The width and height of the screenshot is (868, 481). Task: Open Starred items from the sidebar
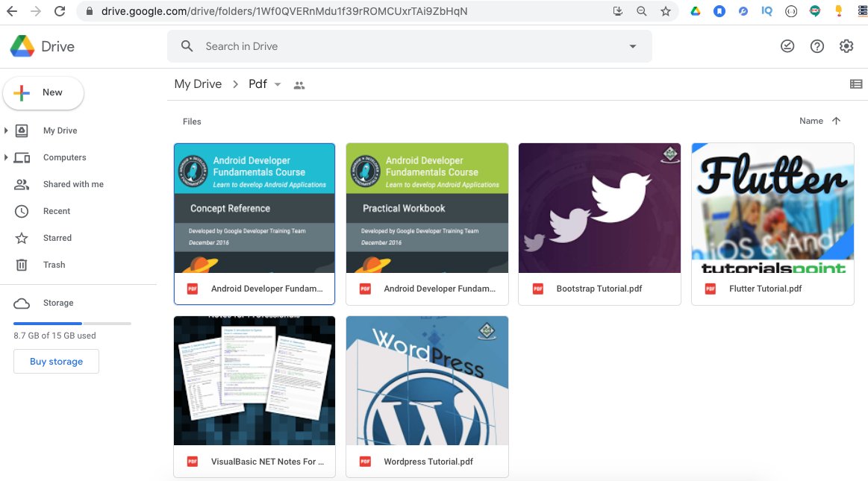[x=57, y=239]
